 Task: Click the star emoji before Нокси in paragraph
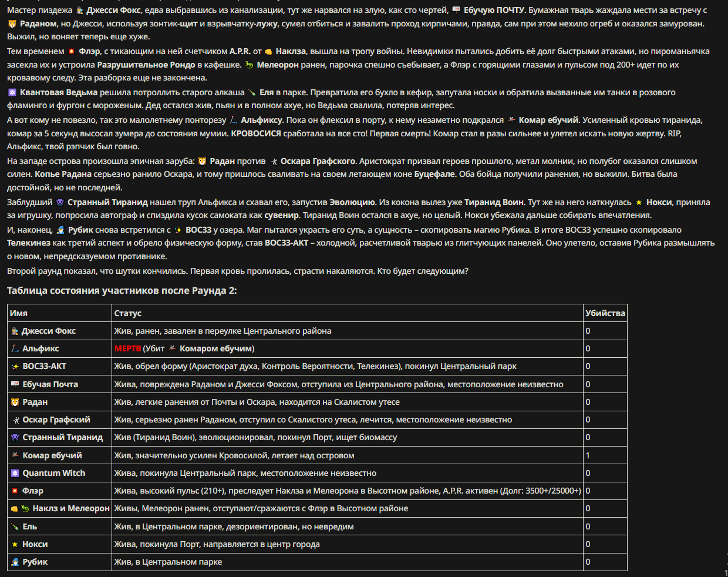click(639, 203)
